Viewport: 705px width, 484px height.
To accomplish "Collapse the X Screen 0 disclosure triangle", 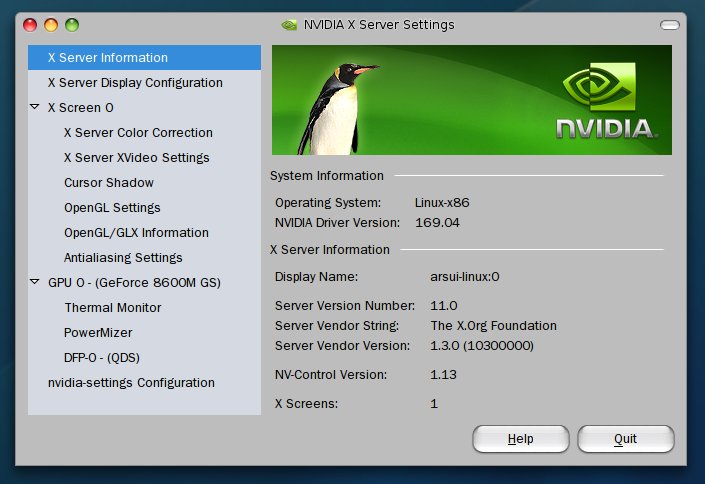I will [x=35, y=107].
